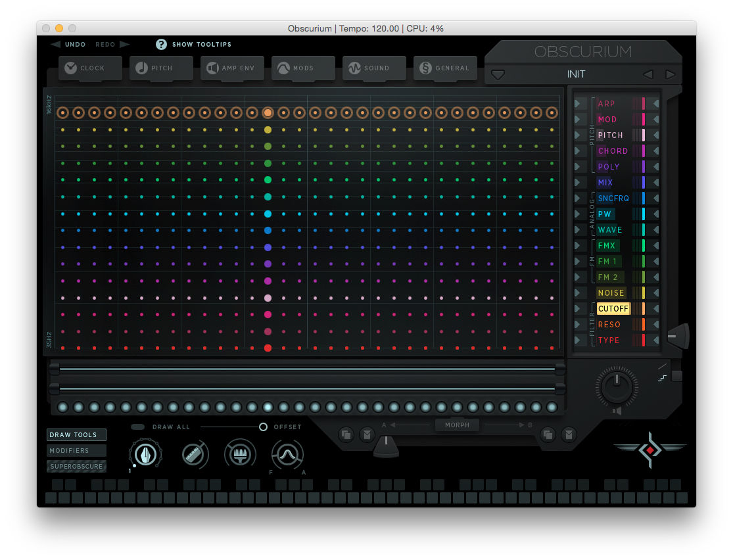
Task: Go to the previous preset arrow
Action: click(x=648, y=75)
